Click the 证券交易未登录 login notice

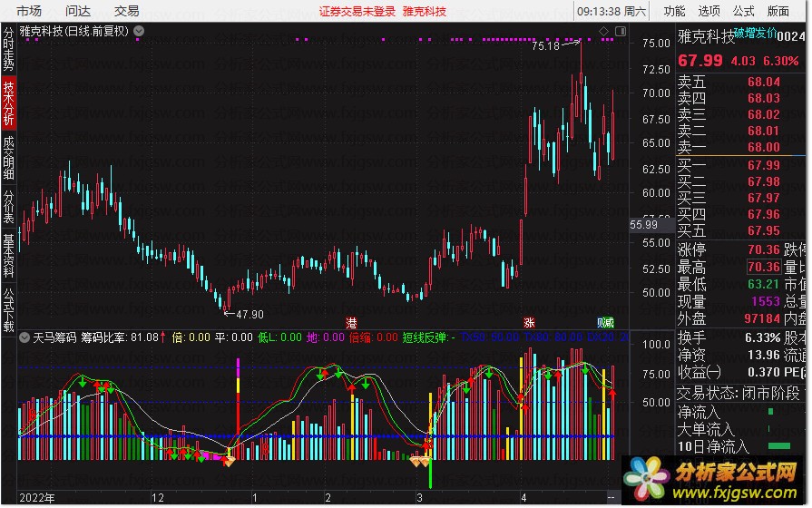click(x=357, y=12)
